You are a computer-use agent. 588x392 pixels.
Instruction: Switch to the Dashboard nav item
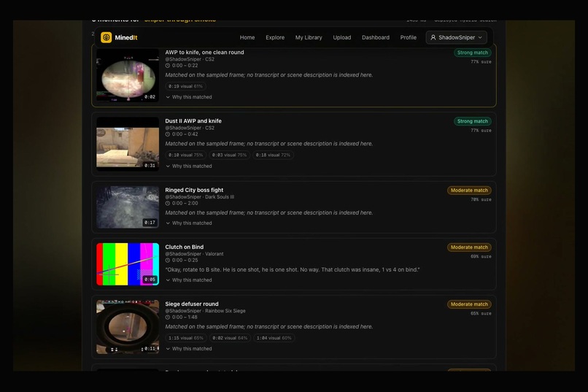pyautogui.click(x=376, y=37)
